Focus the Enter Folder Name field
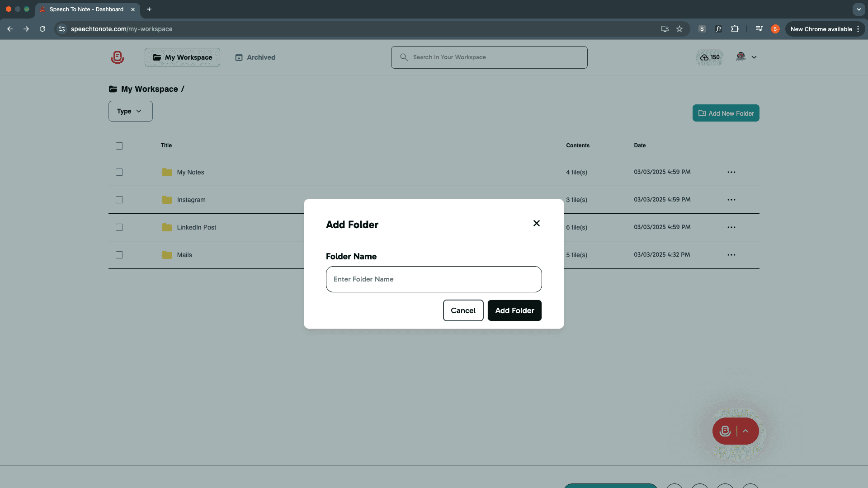 point(434,279)
